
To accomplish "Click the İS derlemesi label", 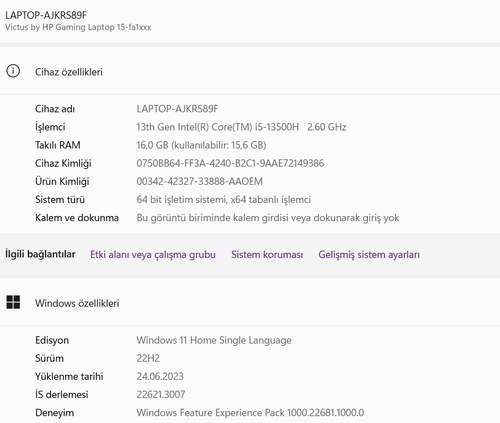I will click(x=62, y=394).
